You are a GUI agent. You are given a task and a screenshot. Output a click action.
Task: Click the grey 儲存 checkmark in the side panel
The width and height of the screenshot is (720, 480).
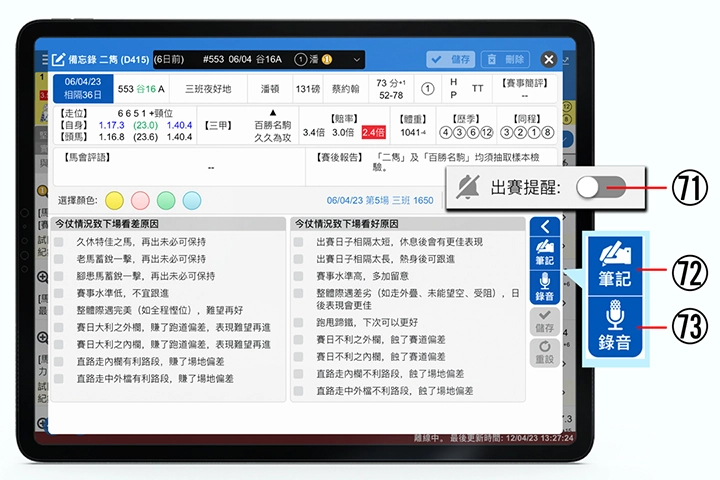pos(545,321)
